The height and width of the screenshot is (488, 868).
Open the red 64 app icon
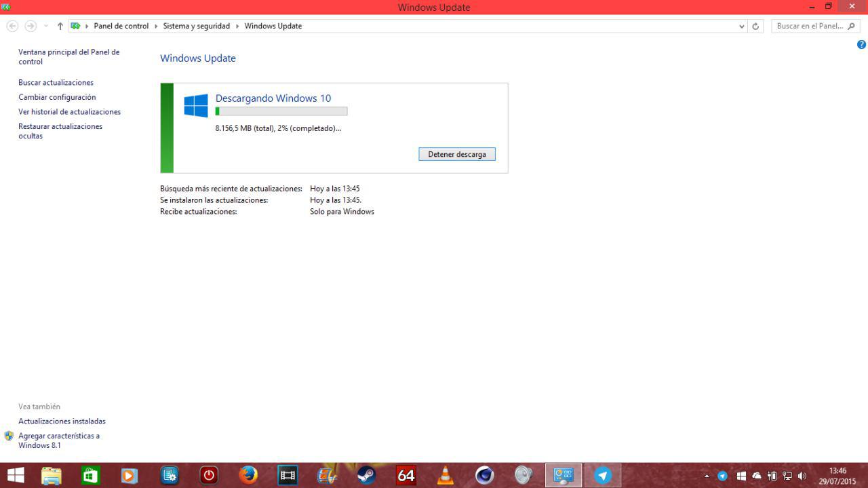[406, 475]
